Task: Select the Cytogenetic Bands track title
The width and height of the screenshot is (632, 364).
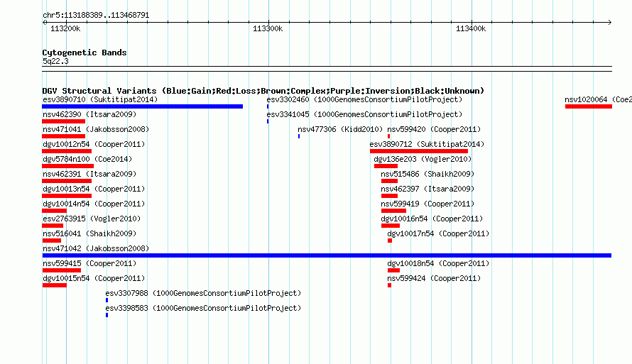Action: (85, 53)
